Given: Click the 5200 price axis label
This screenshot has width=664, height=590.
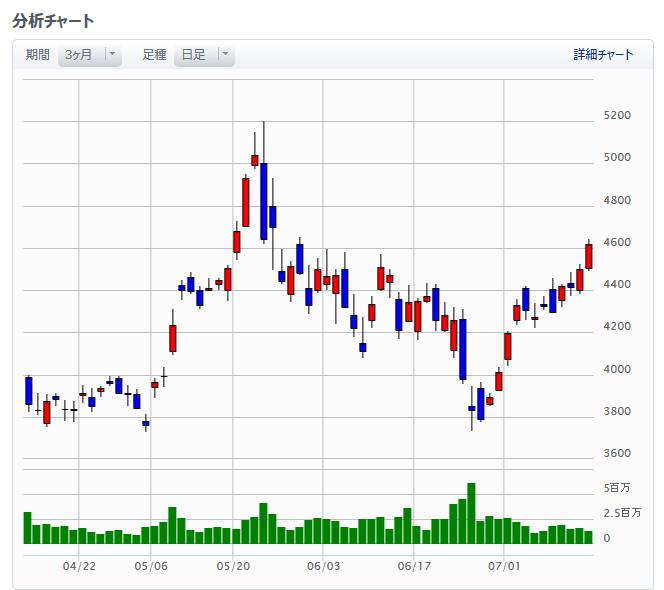Looking at the screenshot, I should pyautogui.click(x=617, y=116).
